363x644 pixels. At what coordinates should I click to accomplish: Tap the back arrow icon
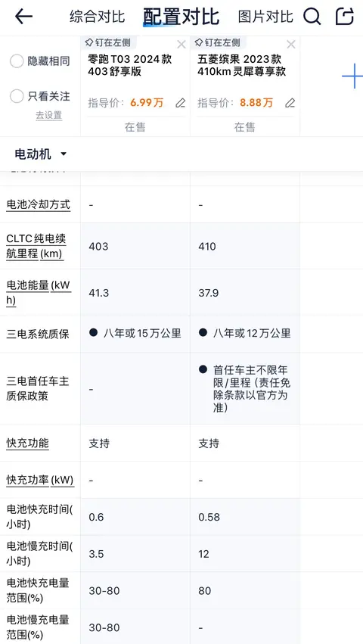click(x=23, y=17)
